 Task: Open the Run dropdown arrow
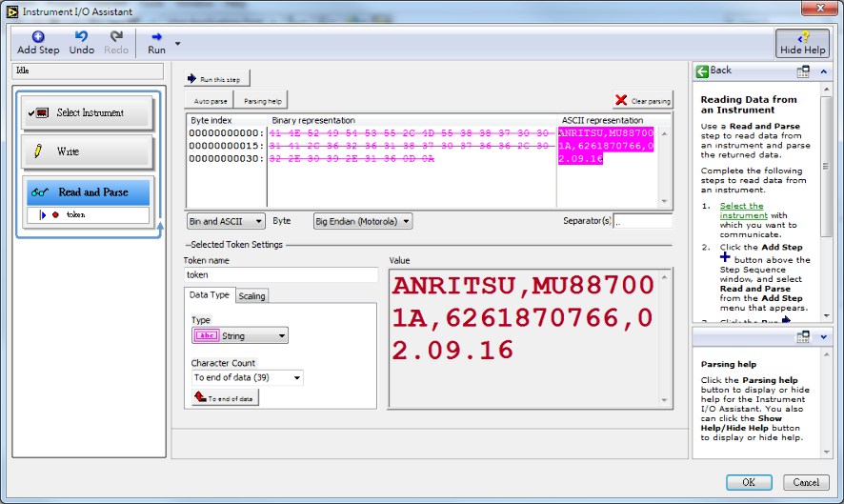click(177, 44)
